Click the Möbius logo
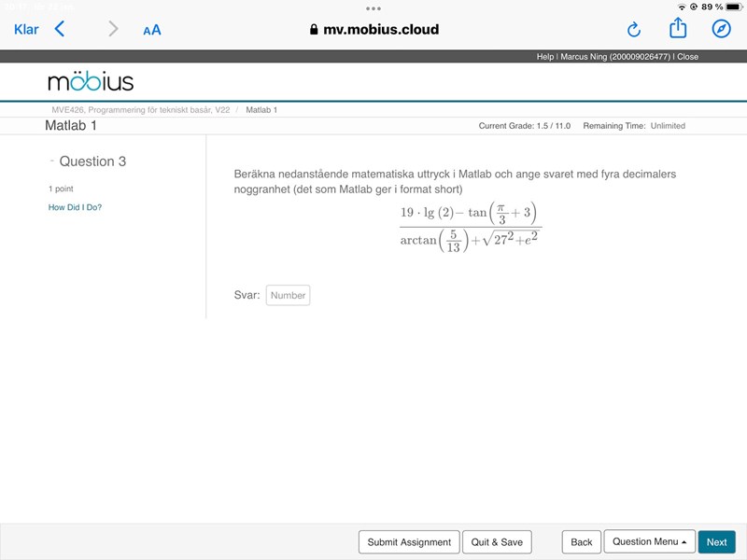The width and height of the screenshot is (747, 560). tap(91, 81)
